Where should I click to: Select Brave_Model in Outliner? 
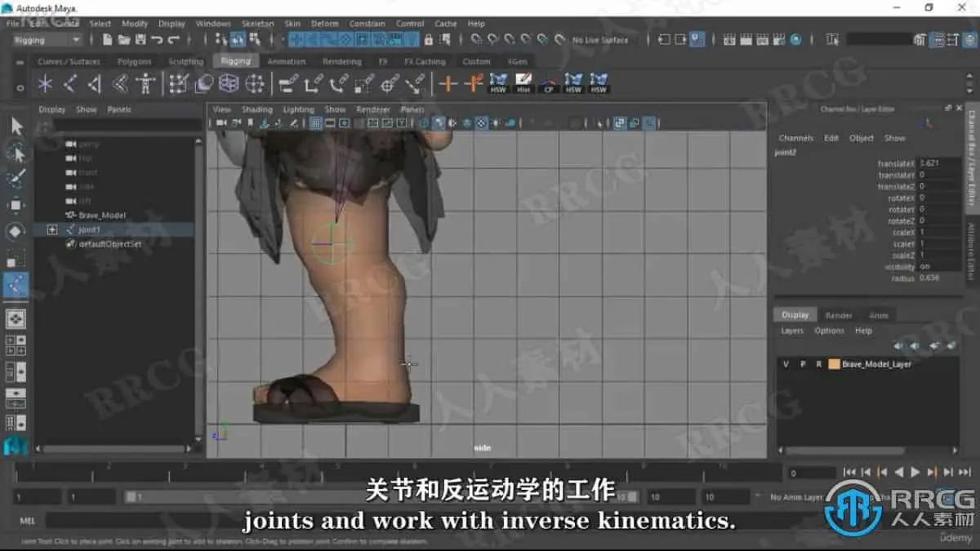tap(102, 216)
